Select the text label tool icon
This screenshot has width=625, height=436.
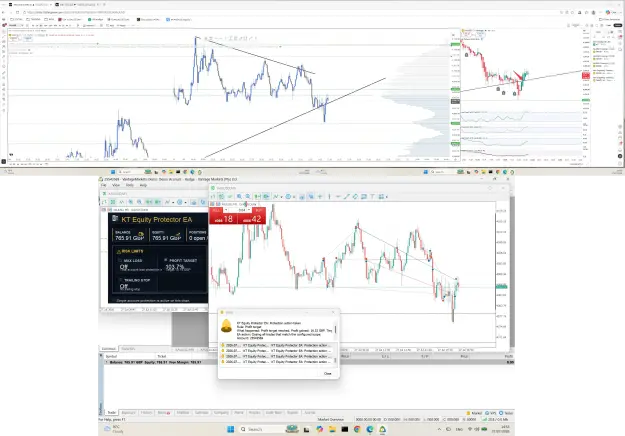372,196
